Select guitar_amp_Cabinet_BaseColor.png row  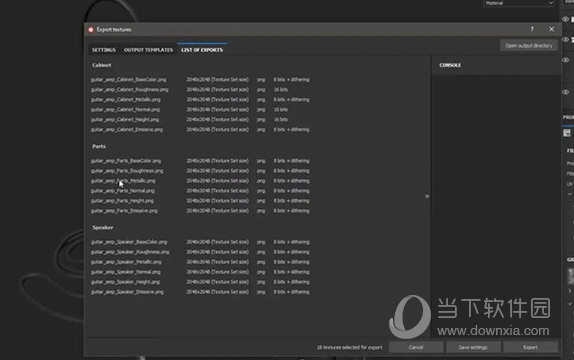click(x=200, y=79)
